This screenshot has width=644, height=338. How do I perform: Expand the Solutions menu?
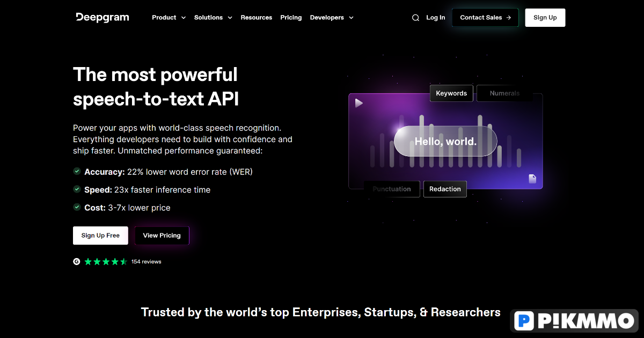[214, 18]
